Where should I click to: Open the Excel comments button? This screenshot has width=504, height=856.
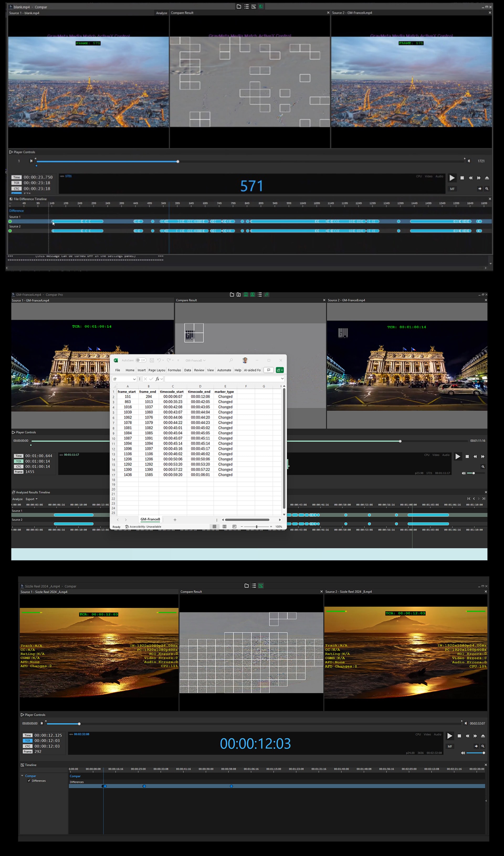[x=269, y=370]
